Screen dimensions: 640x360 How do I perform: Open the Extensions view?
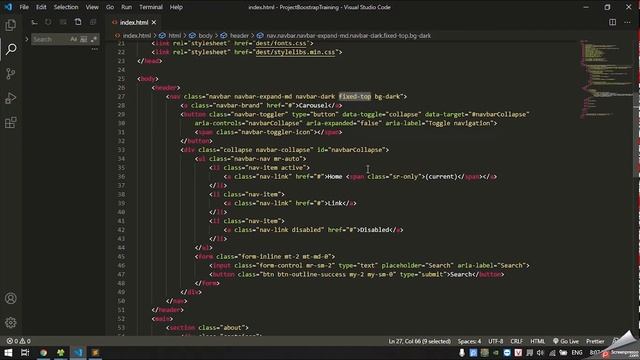click(x=11, y=122)
